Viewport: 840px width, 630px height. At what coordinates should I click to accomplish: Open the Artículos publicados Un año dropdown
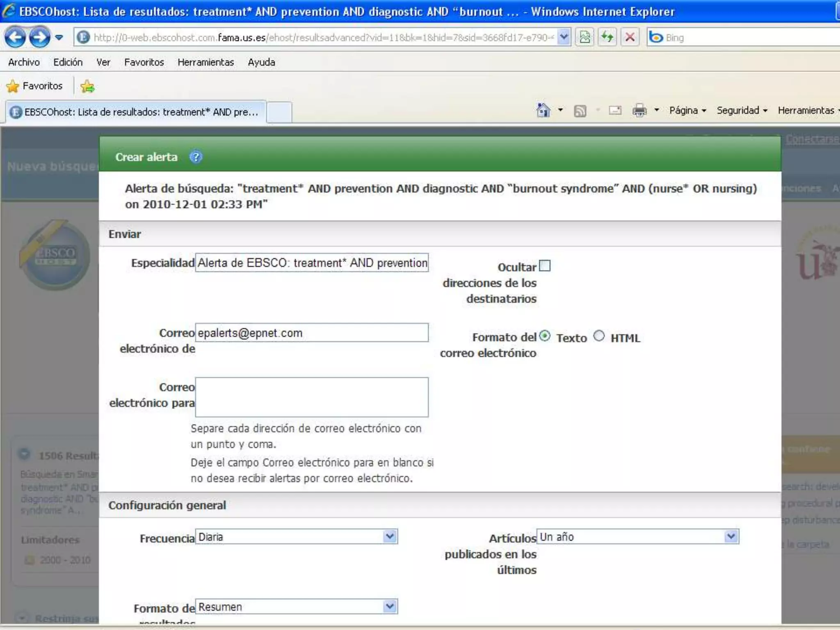(638, 536)
